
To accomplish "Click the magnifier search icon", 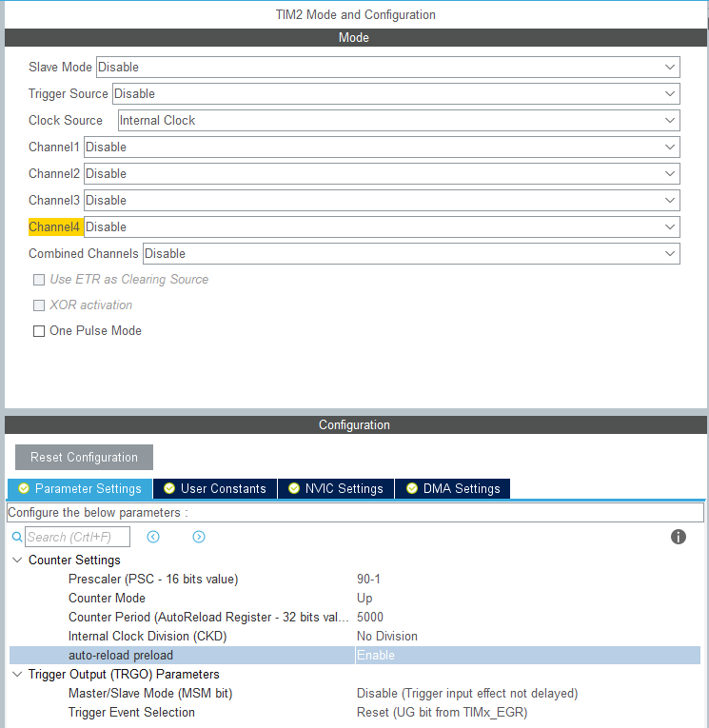I will pyautogui.click(x=17, y=537).
